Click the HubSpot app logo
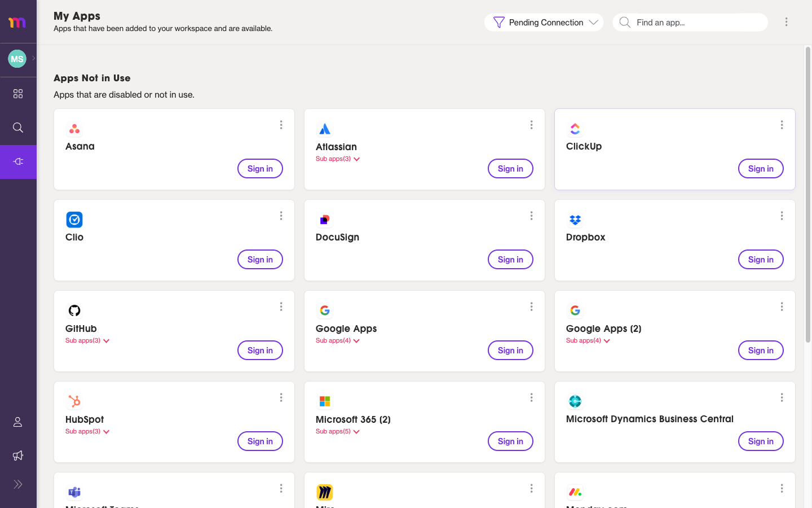 (x=74, y=401)
